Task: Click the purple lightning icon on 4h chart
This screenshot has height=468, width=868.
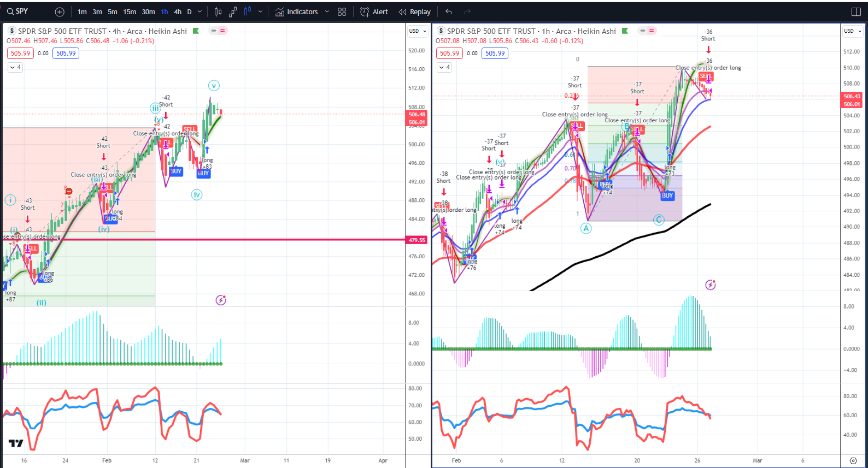Action: 221,300
